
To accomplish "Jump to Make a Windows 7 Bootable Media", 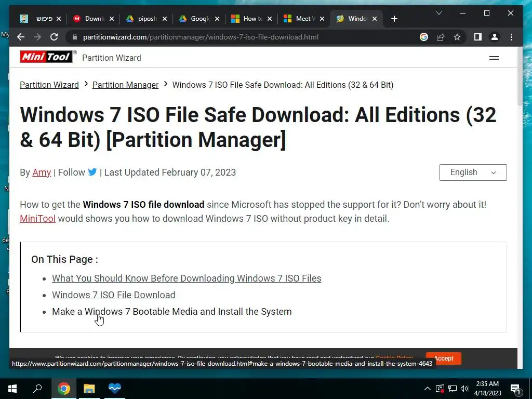I will pos(171,312).
